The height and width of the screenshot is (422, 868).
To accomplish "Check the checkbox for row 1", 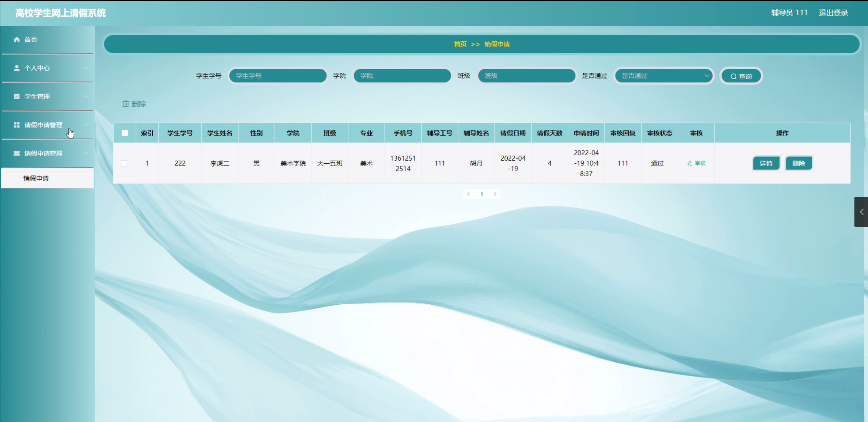I will coord(124,163).
